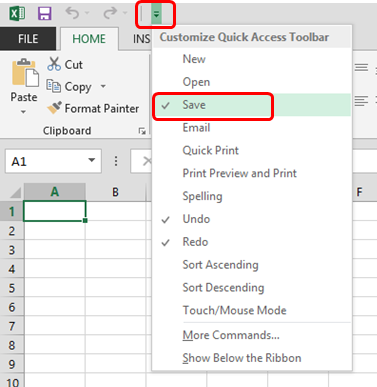This screenshot has height=387, width=377.
Task: Enable Spelling in the customize menu
Action: tap(252, 196)
